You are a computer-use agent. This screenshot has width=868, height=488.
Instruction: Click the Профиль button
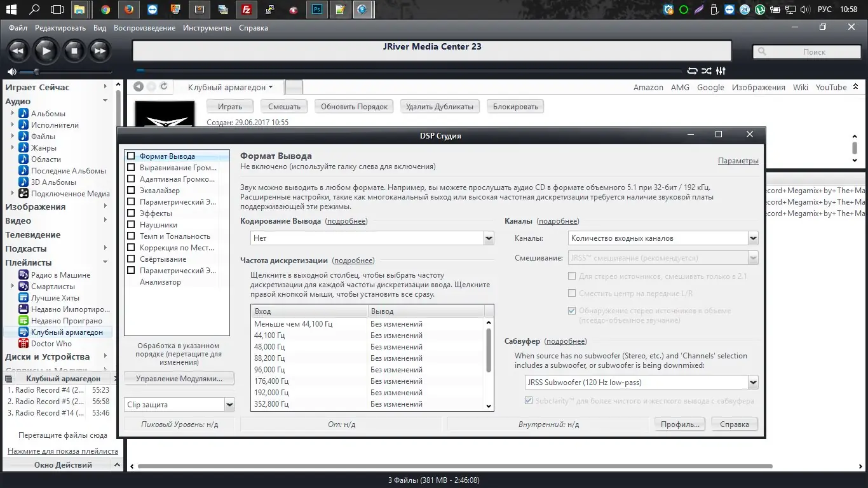pos(680,424)
